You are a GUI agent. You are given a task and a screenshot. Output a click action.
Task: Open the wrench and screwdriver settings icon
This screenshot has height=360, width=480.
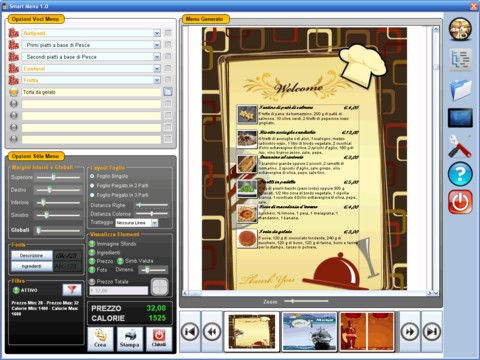coord(460,146)
